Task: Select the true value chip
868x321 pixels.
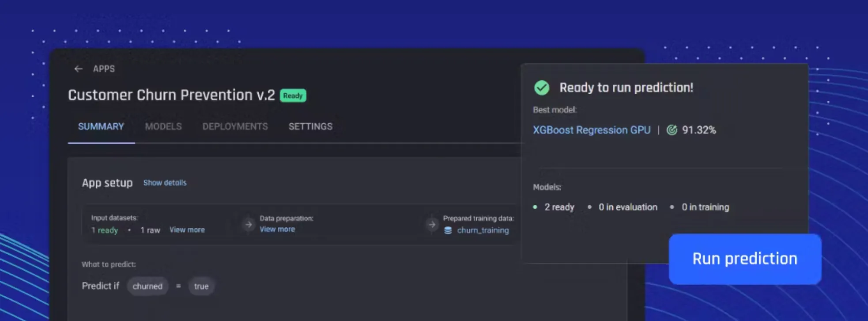Action: pos(201,286)
